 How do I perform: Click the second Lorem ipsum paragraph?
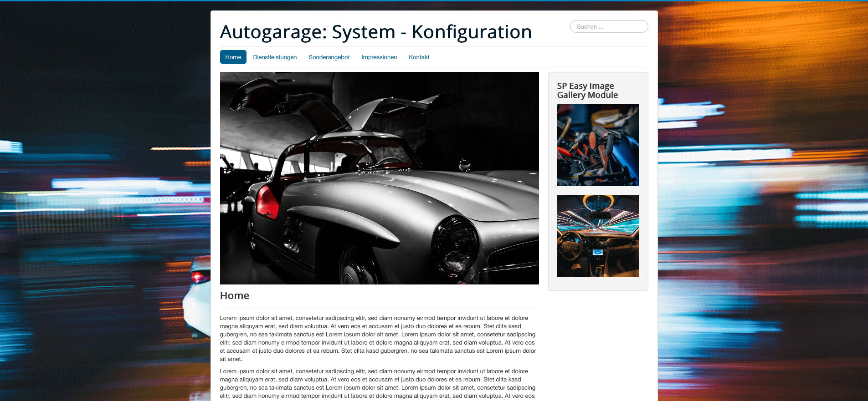377,383
